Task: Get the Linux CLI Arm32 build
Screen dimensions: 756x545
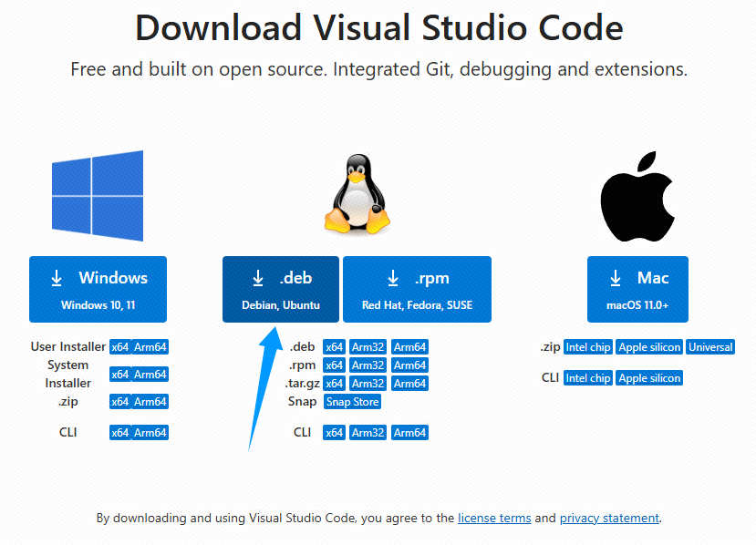Action: [368, 433]
